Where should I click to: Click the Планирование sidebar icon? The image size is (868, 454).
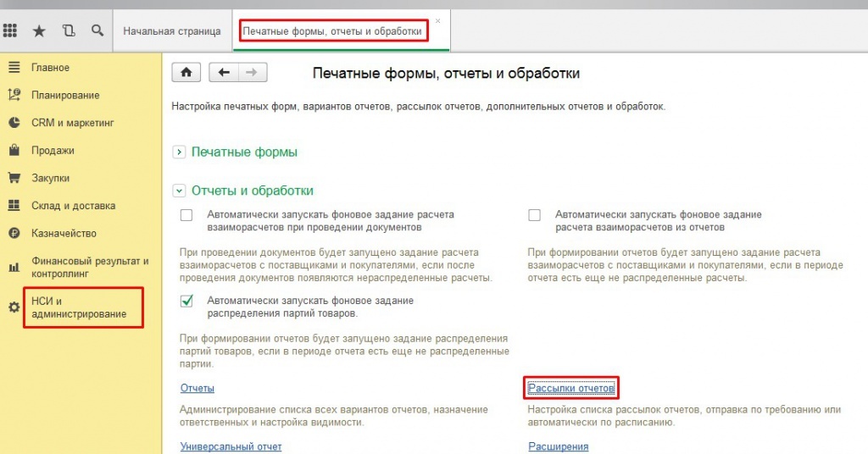(x=14, y=95)
